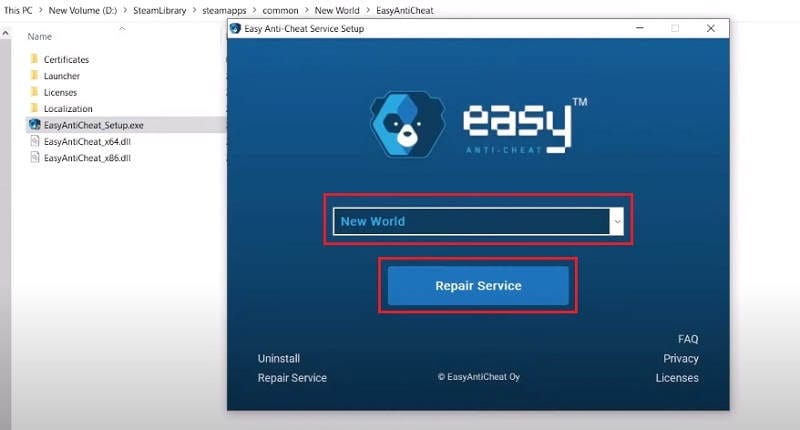Screen dimensions: 800x430
Task: Minimize the Easy Anti-Cheat setup window
Action: (640, 28)
